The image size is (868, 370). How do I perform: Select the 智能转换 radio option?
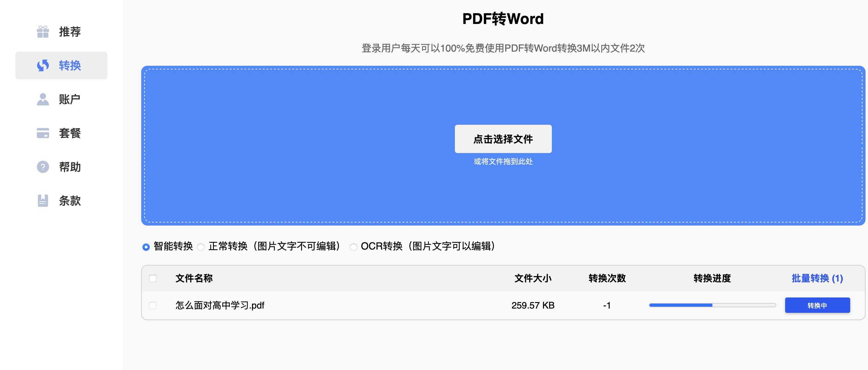[x=146, y=247]
